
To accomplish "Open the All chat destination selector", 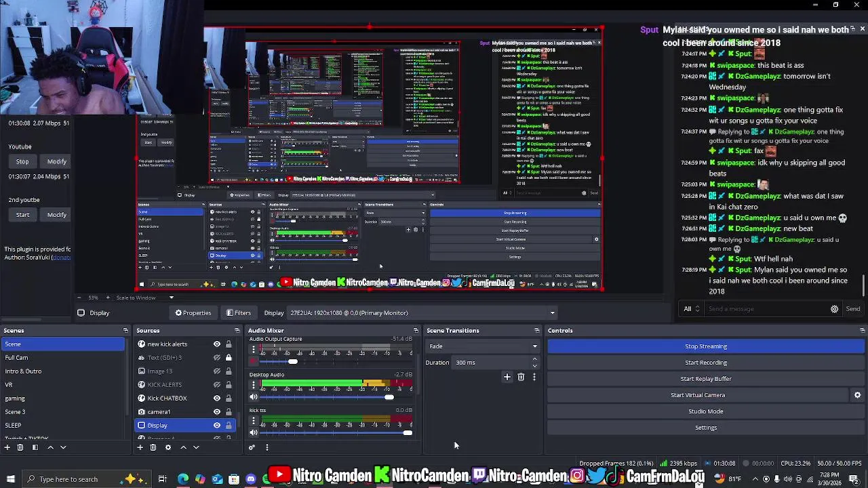I will point(691,309).
